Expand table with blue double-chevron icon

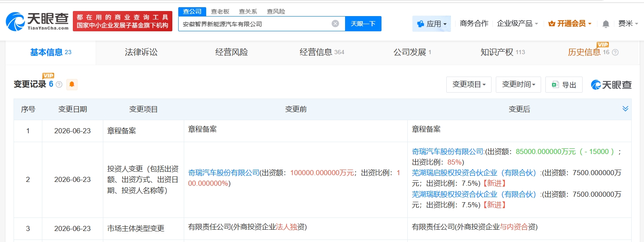pyautogui.click(x=625, y=109)
